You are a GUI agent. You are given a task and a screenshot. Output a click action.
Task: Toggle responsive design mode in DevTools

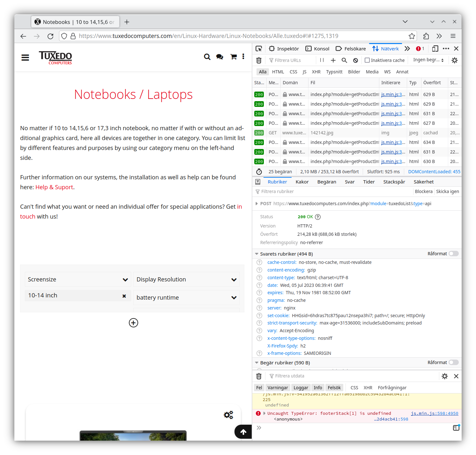click(x=435, y=48)
